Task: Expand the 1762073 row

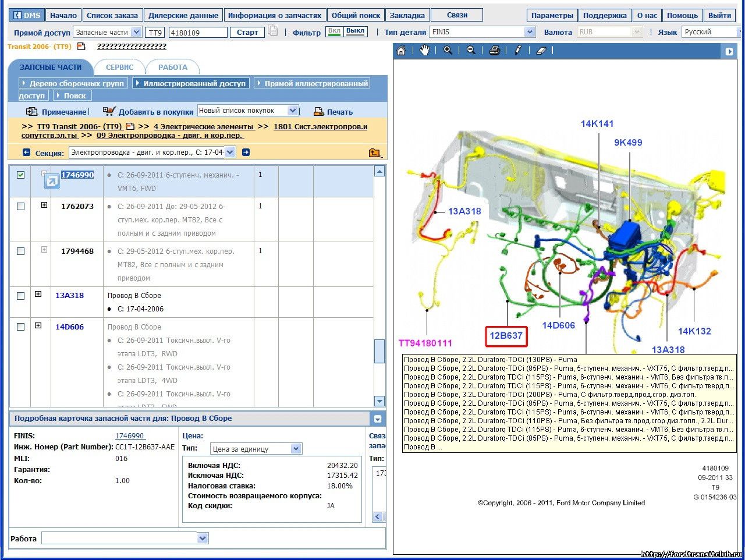Action: 44,205
